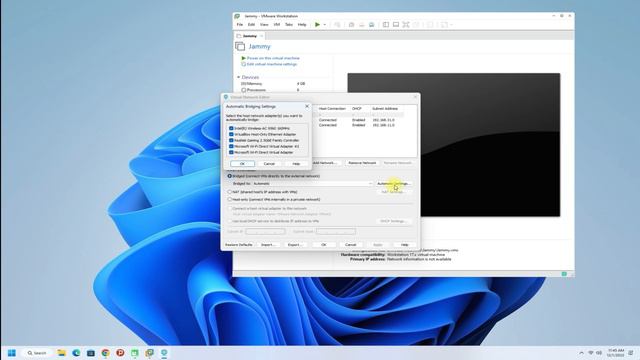Click the VM icon beside the Jammy heading

click(240, 47)
